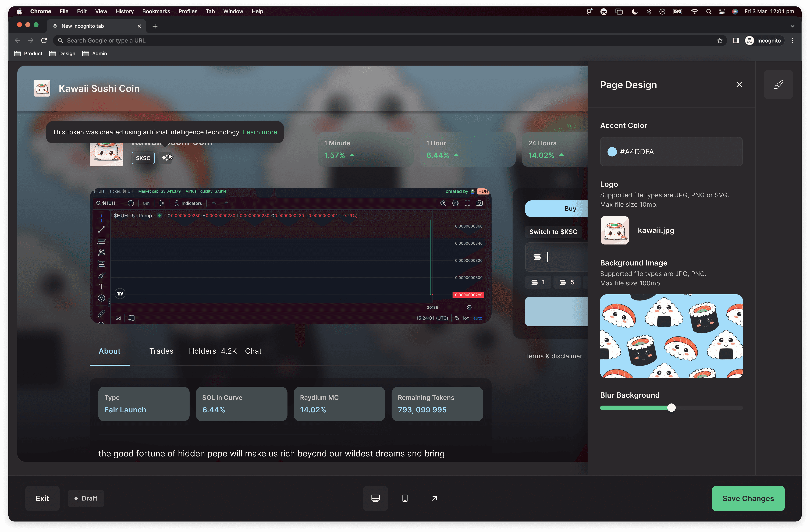Take chart snapshot with camera icon
810x532 pixels.
[479, 203]
